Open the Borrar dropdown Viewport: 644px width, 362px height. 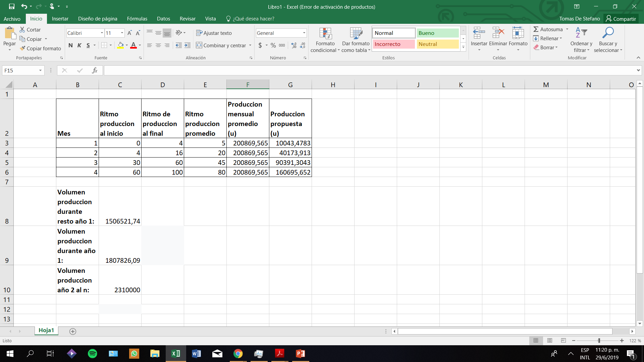click(x=546, y=48)
